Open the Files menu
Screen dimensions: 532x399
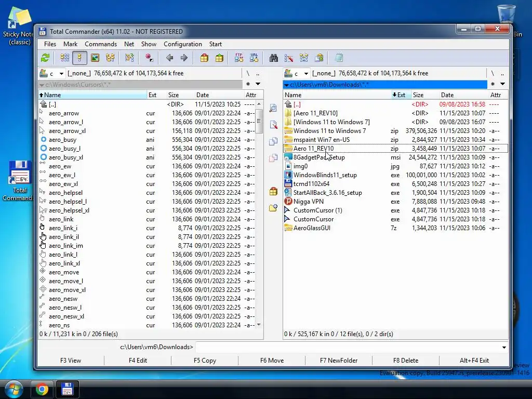tap(50, 44)
